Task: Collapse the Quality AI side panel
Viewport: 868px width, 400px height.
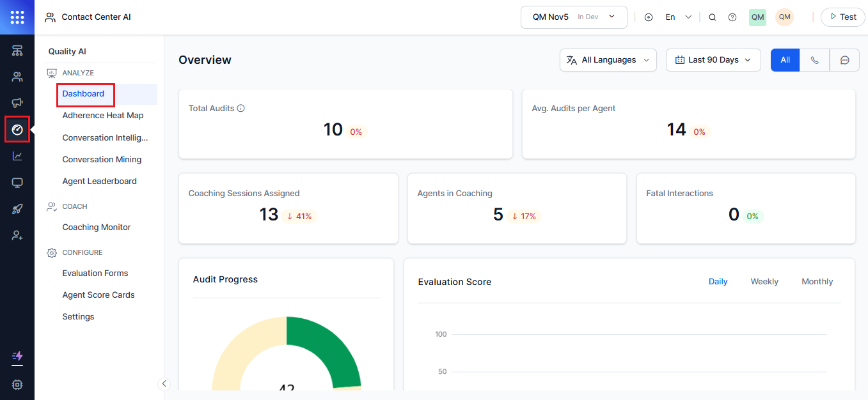Action: 164,383
